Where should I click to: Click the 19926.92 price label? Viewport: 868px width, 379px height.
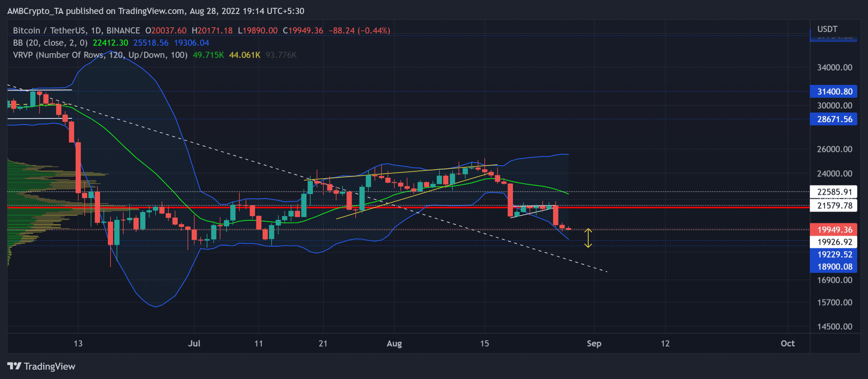(x=833, y=242)
